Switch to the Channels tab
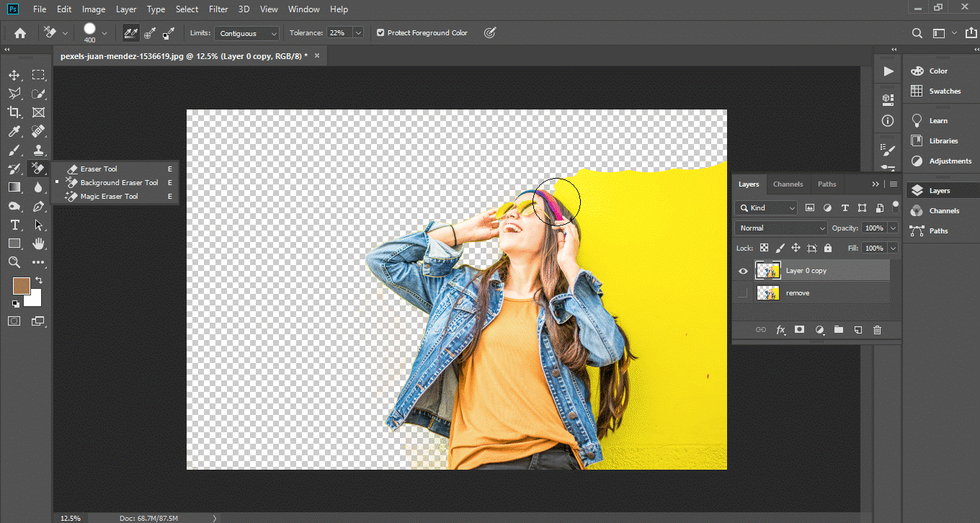This screenshot has height=523, width=980. pos(788,184)
